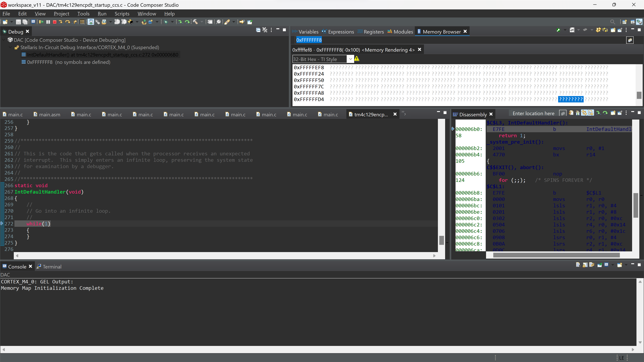Click the Suspend (pause) debug icon
644x362 pixels.
tap(48, 22)
